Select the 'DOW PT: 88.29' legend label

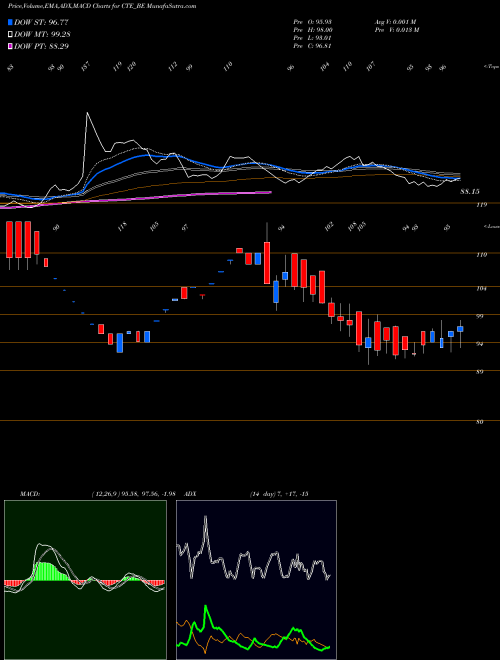(x=41, y=46)
